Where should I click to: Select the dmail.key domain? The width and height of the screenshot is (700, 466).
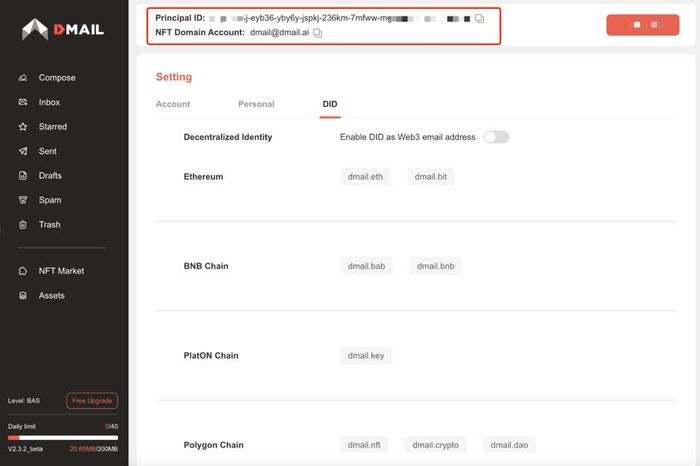pyautogui.click(x=366, y=356)
